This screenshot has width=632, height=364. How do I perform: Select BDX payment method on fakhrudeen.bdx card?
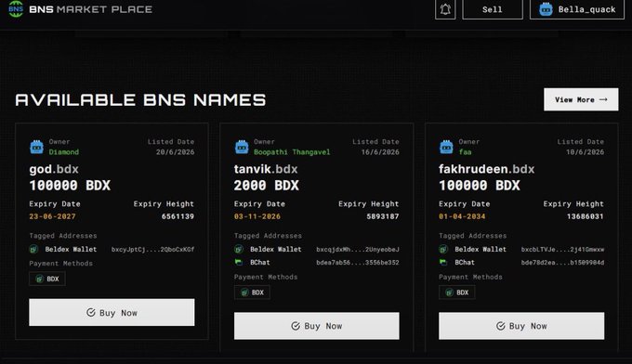[x=456, y=292]
